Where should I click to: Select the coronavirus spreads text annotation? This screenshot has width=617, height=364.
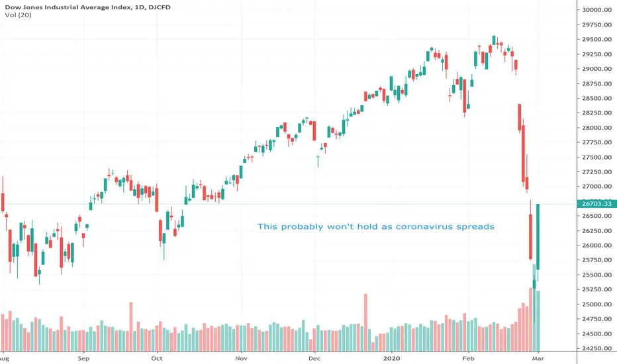click(x=376, y=226)
